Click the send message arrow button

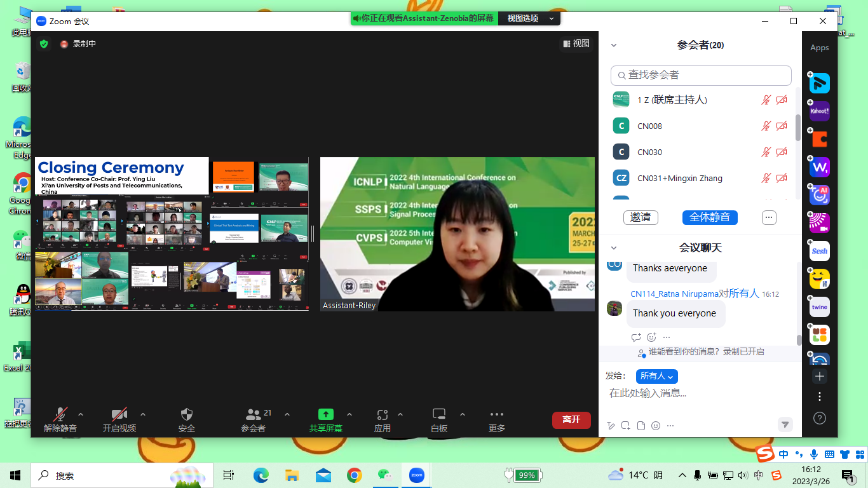pos(785,424)
